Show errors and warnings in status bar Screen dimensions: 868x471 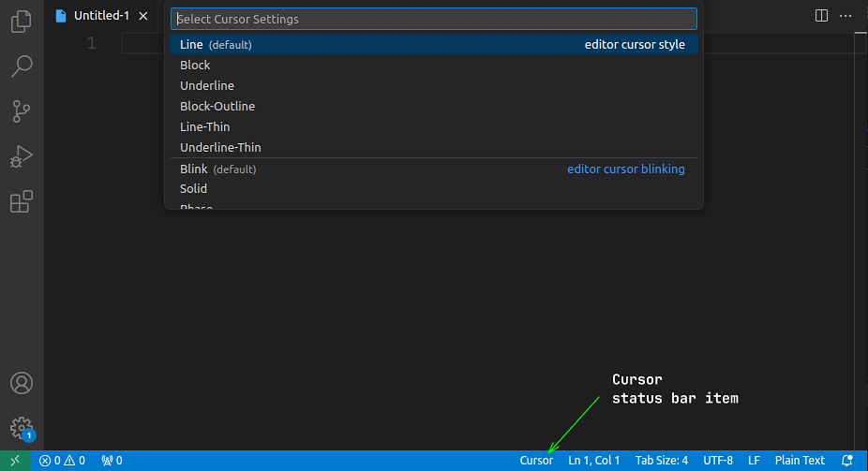pos(62,461)
